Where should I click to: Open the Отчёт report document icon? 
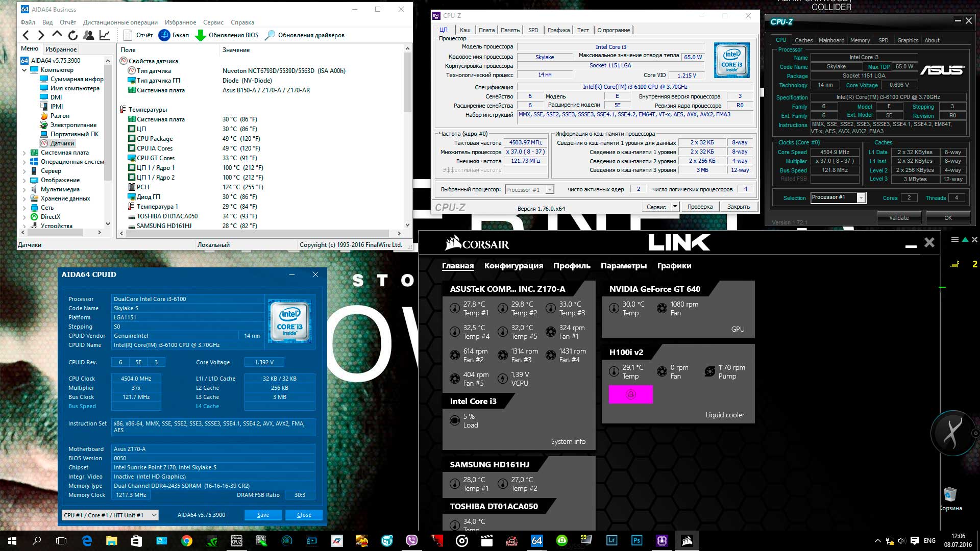point(128,35)
